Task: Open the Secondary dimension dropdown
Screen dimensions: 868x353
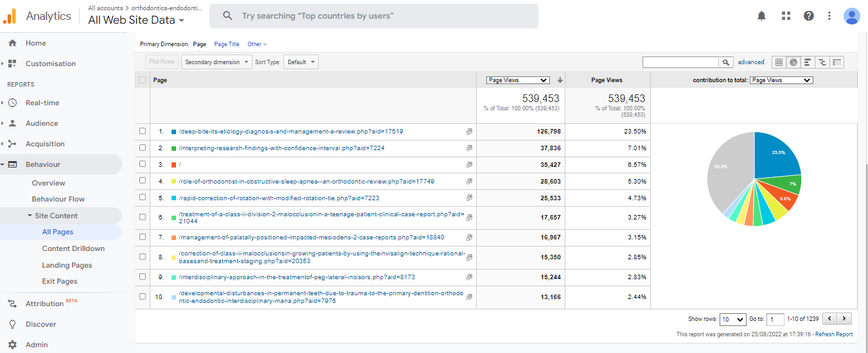Action: pos(217,62)
